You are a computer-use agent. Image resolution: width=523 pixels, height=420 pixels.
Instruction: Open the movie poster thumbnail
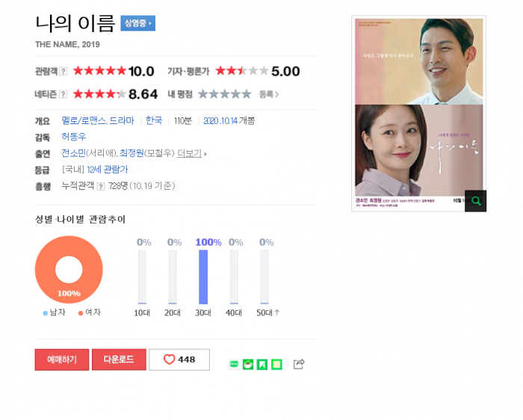(418, 114)
